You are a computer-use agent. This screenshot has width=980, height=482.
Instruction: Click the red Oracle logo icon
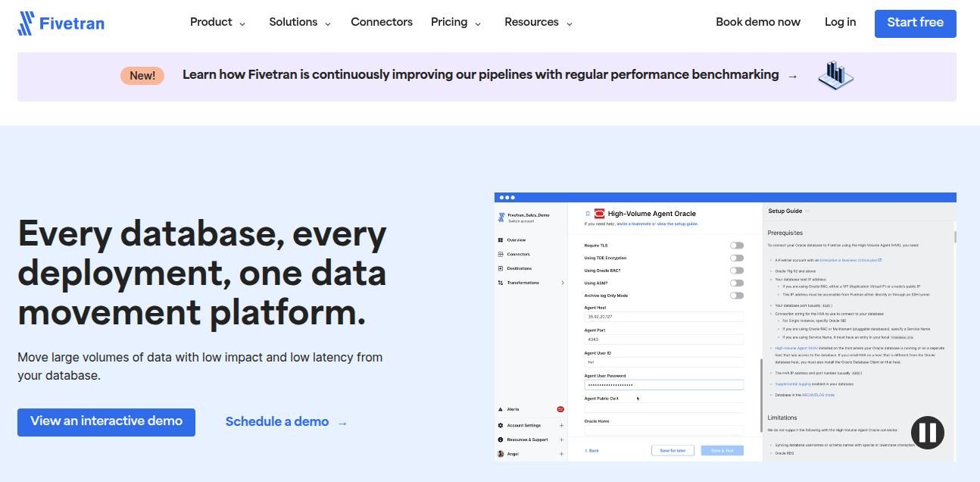click(600, 214)
